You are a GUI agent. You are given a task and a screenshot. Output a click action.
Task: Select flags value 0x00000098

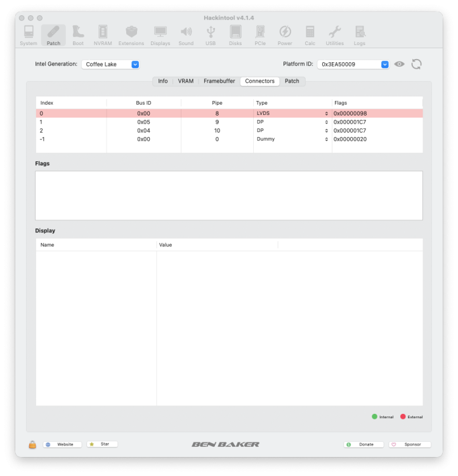(x=350, y=114)
